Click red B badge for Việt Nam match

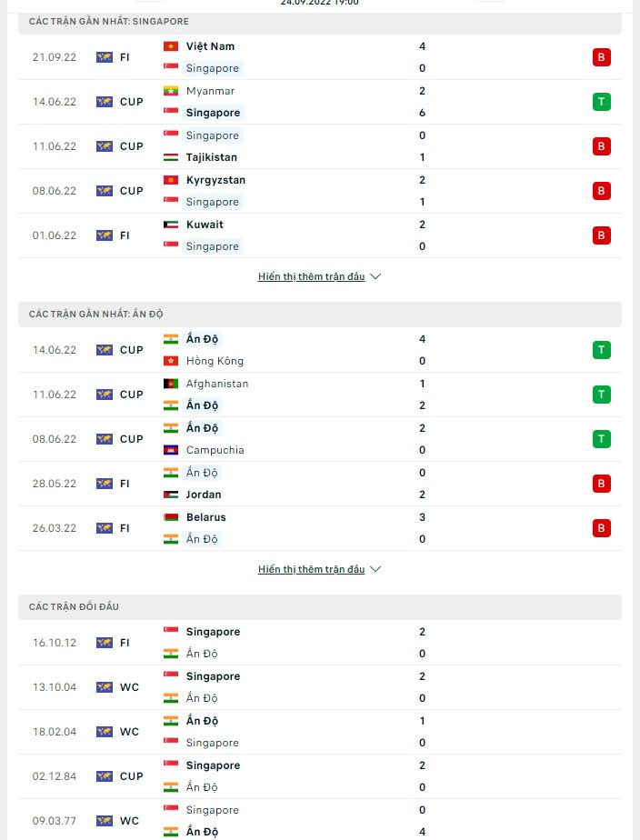click(x=601, y=57)
